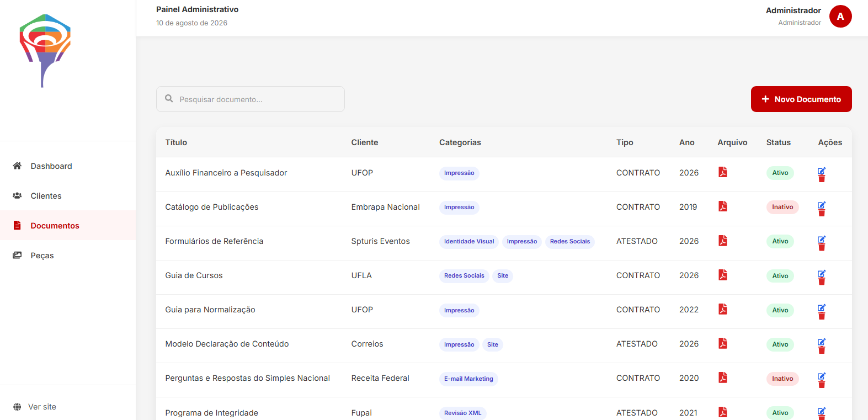
Task: Delete the Formulários de Referência document
Action: (x=822, y=247)
